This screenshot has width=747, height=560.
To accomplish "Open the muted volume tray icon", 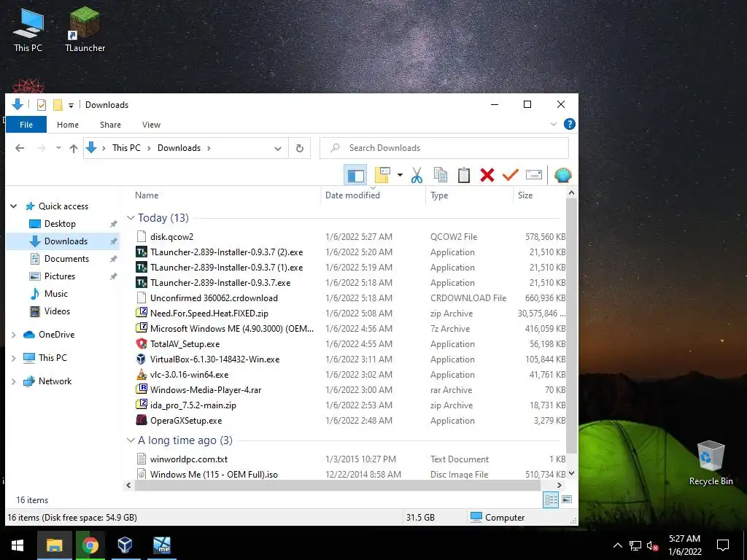I will [653, 546].
